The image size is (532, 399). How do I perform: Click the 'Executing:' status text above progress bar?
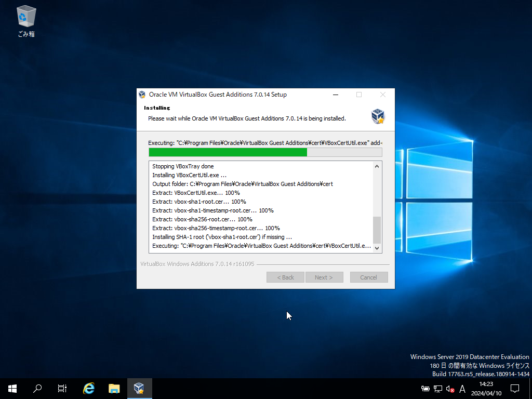click(265, 143)
